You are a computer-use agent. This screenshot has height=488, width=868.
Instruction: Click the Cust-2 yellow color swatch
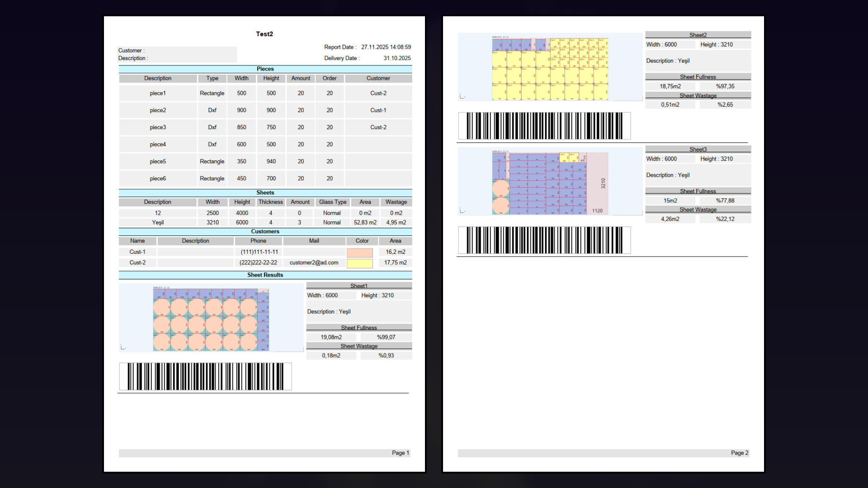point(359,263)
